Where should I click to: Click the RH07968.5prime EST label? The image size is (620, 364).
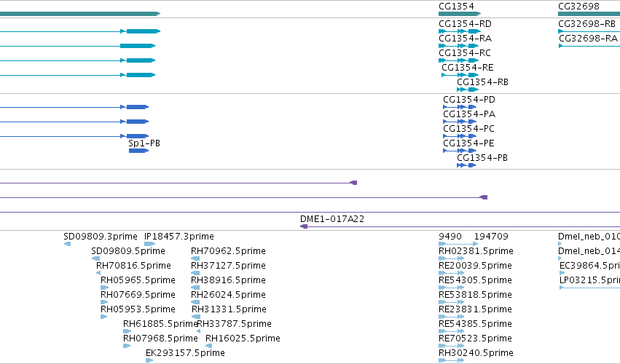(x=160, y=339)
